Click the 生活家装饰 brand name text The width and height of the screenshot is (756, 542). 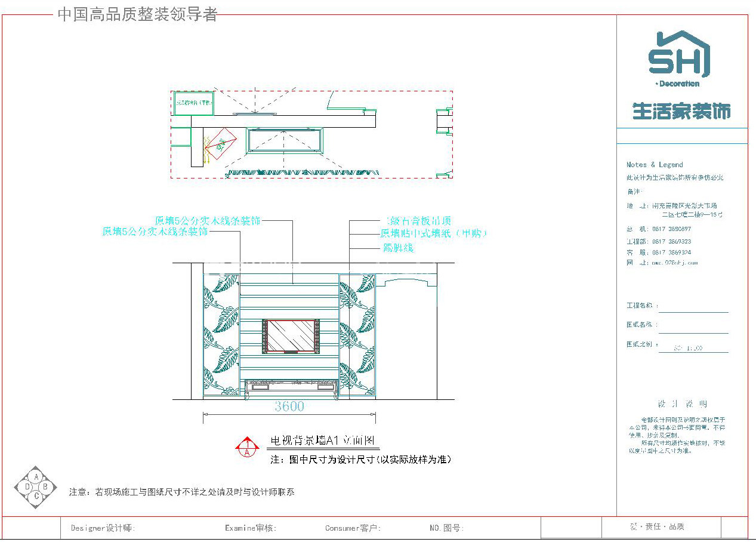681,112
